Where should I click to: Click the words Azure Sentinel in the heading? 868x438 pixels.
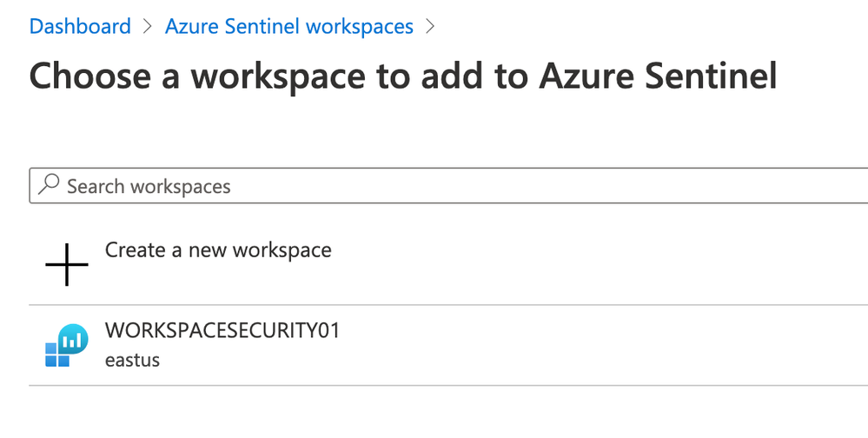point(658,76)
